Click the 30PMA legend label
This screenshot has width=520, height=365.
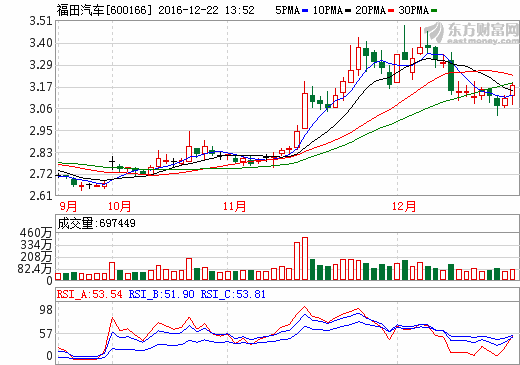[x=414, y=10]
